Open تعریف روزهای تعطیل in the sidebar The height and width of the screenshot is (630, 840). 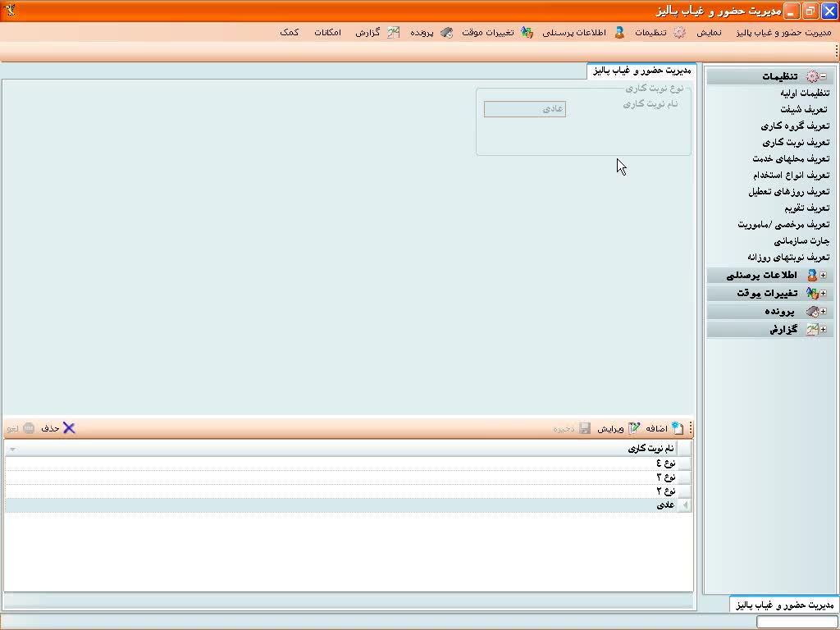click(788, 192)
